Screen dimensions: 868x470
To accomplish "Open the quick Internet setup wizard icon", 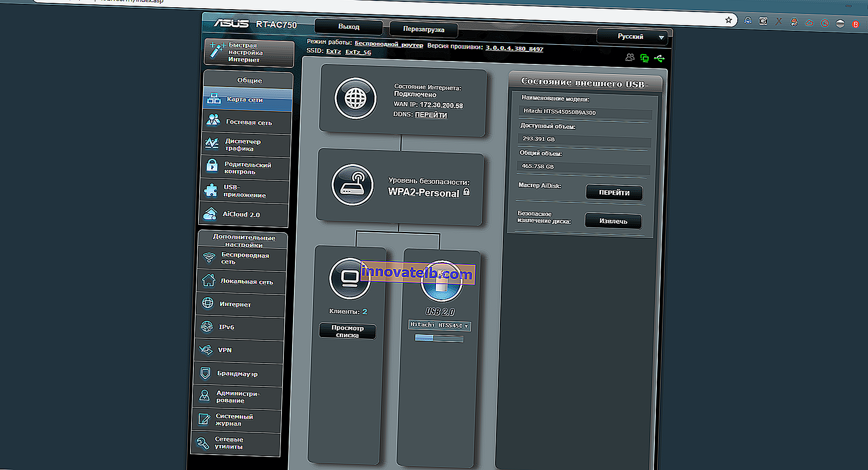I will (x=217, y=51).
